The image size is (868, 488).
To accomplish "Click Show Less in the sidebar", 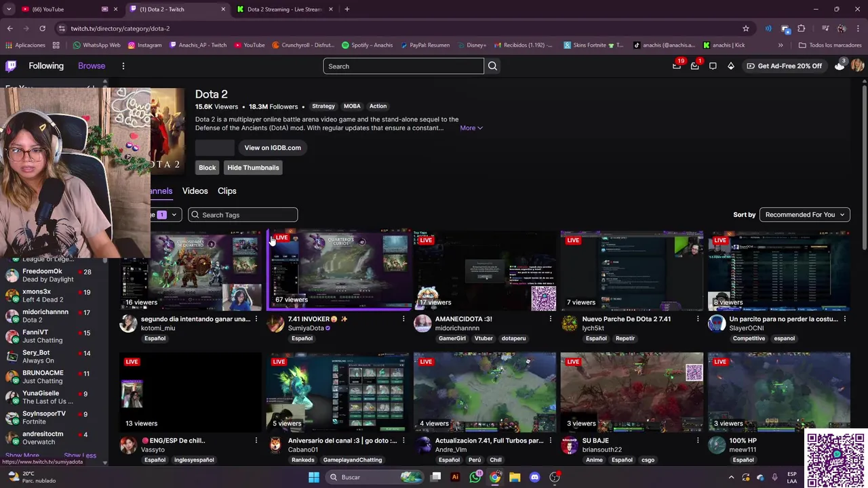I will (x=80, y=456).
